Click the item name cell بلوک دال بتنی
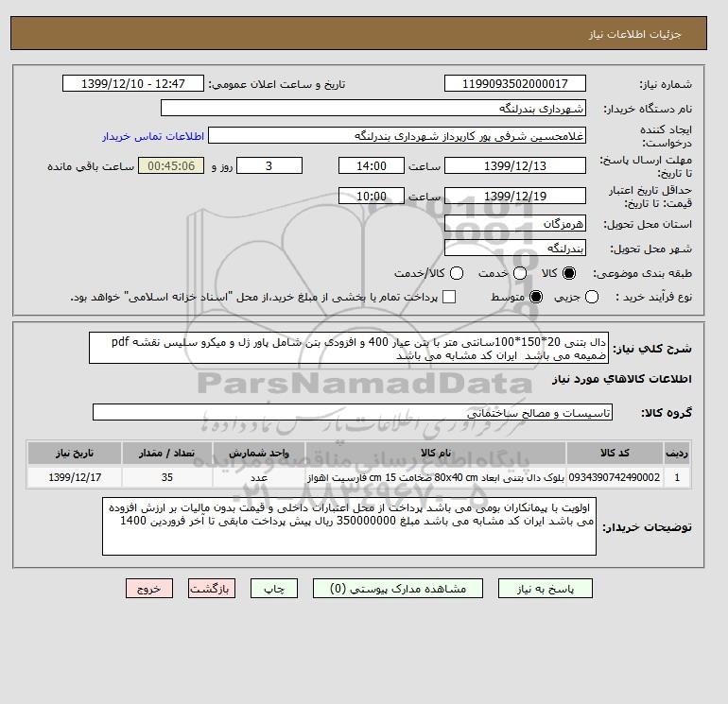 pos(436,477)
